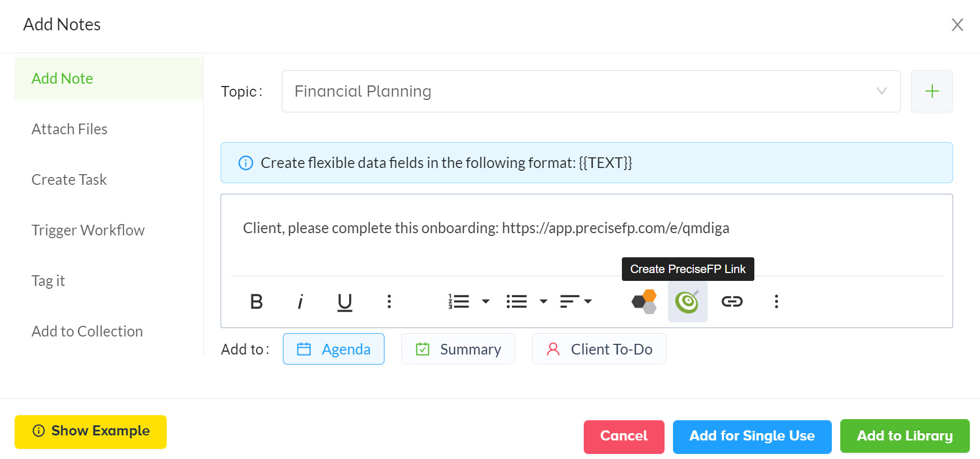Open the text alignment dropdown
The image size is (980, 459).
click(576, 302)
